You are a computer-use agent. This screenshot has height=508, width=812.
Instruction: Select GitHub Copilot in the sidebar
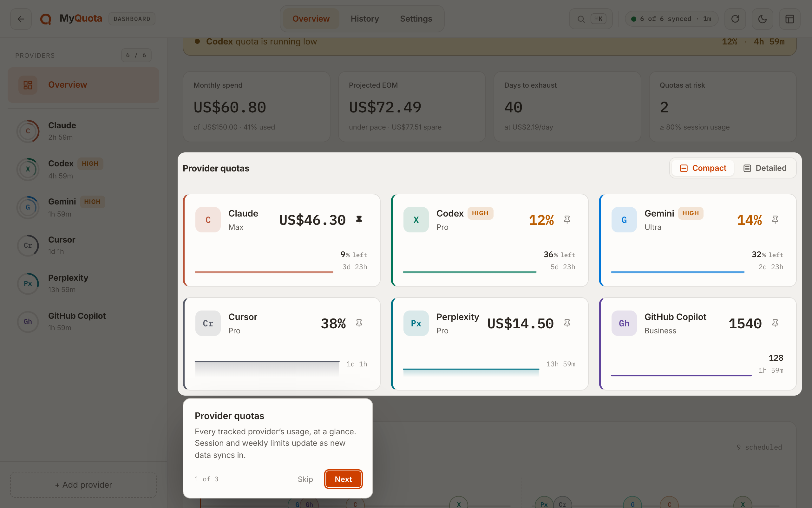point(83,322)
